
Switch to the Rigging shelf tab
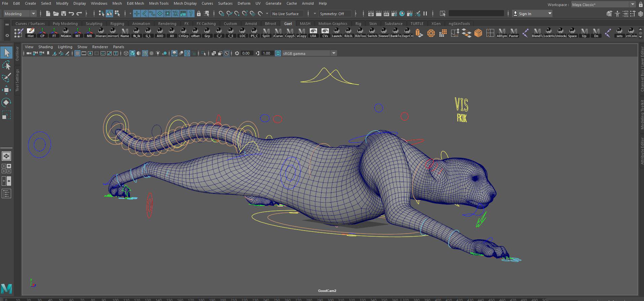(x=117, y=24)
